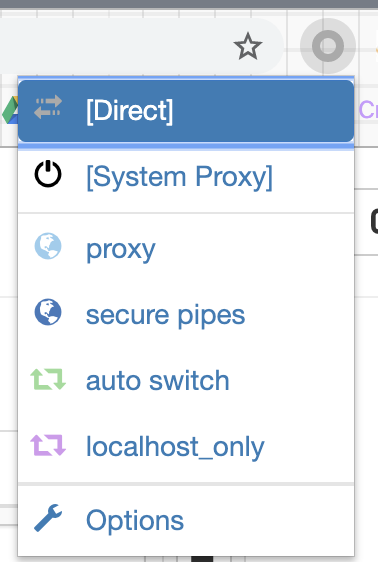Image resolution: width=378 pixels, height=562 pixels.
Task: Click the purple switch arrows icon
Action: tap(48, 445)
